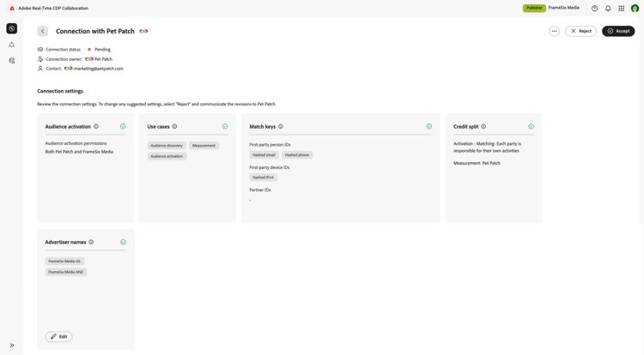Image resolution: width=644 pixels, height=355 pixels.
Task: Click the Connection settings heading
Action: pos(60,91)
